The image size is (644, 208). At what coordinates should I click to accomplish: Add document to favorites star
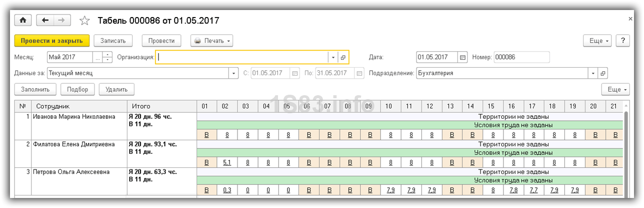point(85,21)
